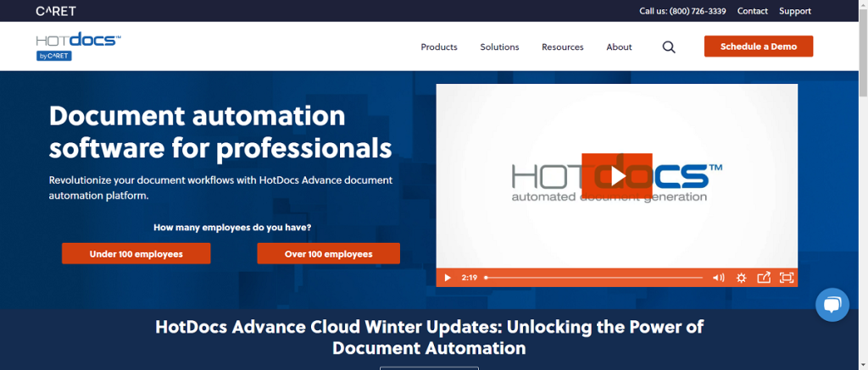Click the CARET logo in top bar
The image size is (868, 370).
click(55, 11)
